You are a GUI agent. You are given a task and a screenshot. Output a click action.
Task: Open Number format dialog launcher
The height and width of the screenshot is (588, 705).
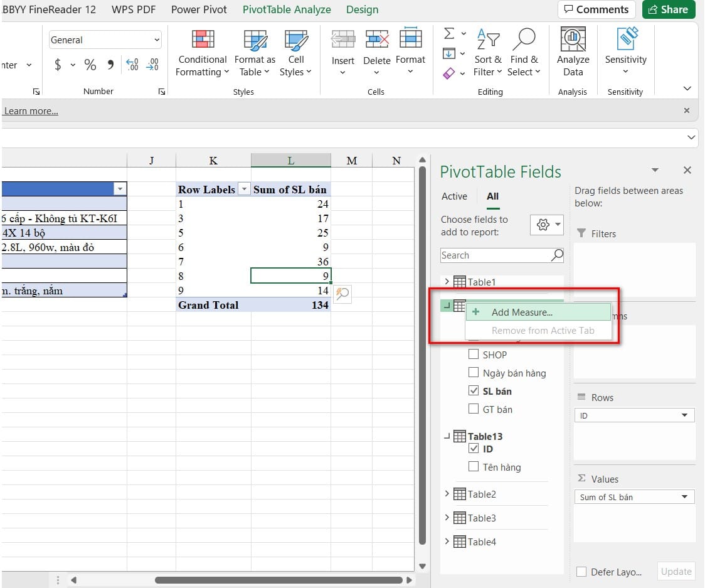coord(161,92)
